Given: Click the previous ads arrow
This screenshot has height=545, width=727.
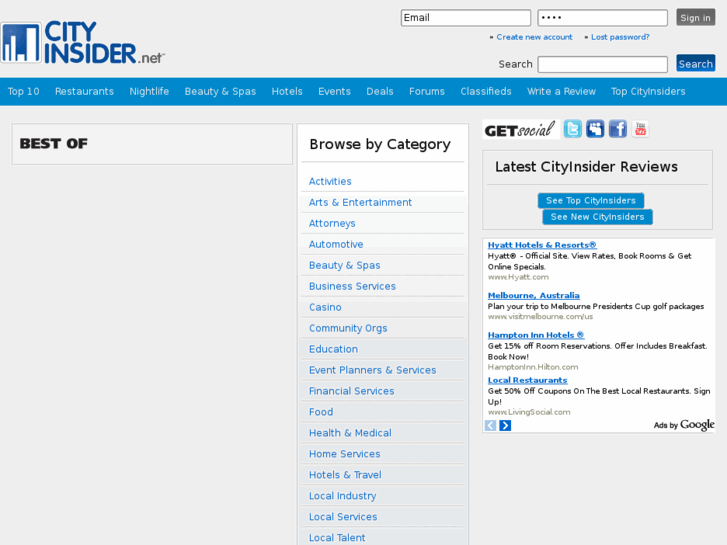Looking at the screenshot, I should [x=490, y=425].
